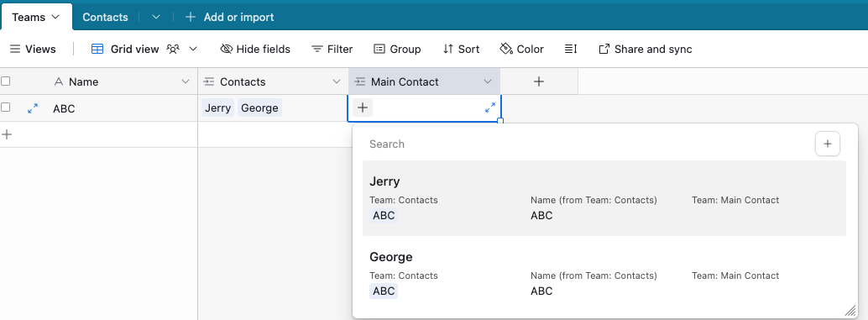This screenshot has width=868, height=320.
Task: Open the Views sidebar hamburger icon
Action: [15, 50]
